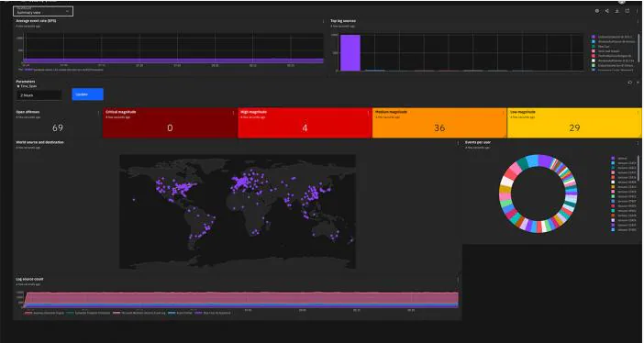Open the Low magnitude tile showing 29
This screenshot has height=343, width=644.
574,123
